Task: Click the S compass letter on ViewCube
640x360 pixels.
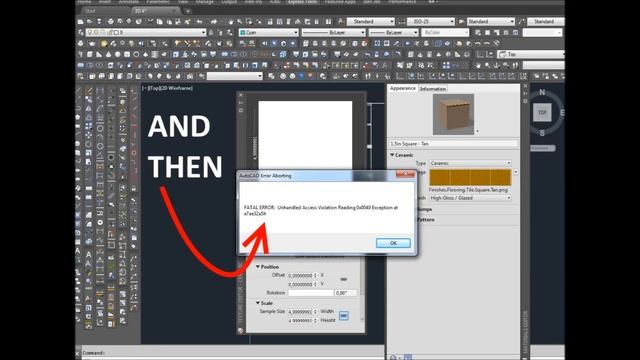Action: pos(542,133)
